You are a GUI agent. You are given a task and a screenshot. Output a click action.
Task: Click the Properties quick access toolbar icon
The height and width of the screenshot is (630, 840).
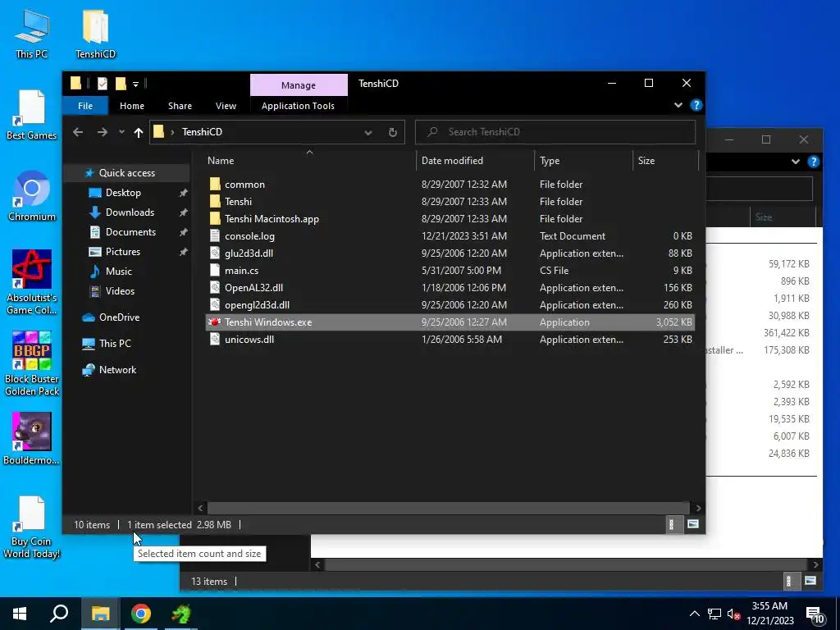[103, 84]
